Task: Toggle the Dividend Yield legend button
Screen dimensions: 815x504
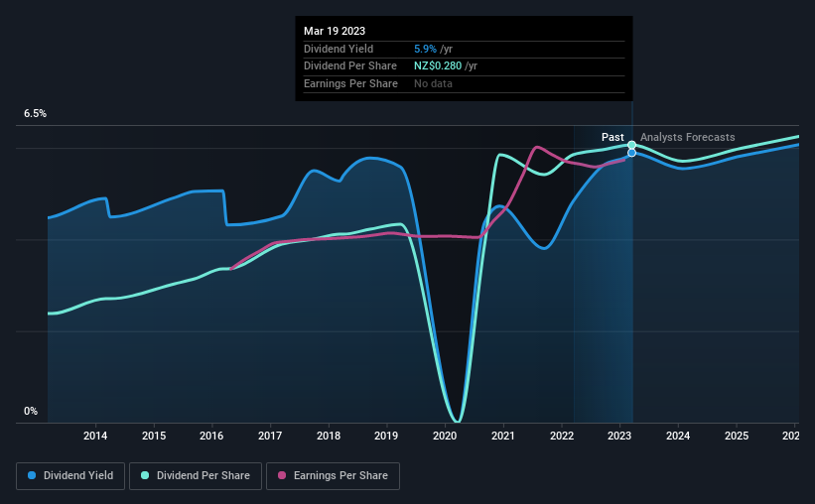Action: (x=70, y=476)
